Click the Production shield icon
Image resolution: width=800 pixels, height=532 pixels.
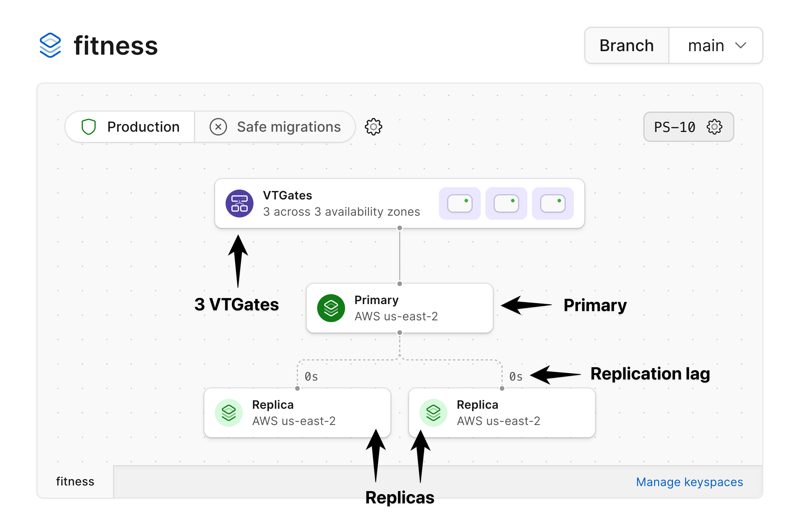(89, 126)
